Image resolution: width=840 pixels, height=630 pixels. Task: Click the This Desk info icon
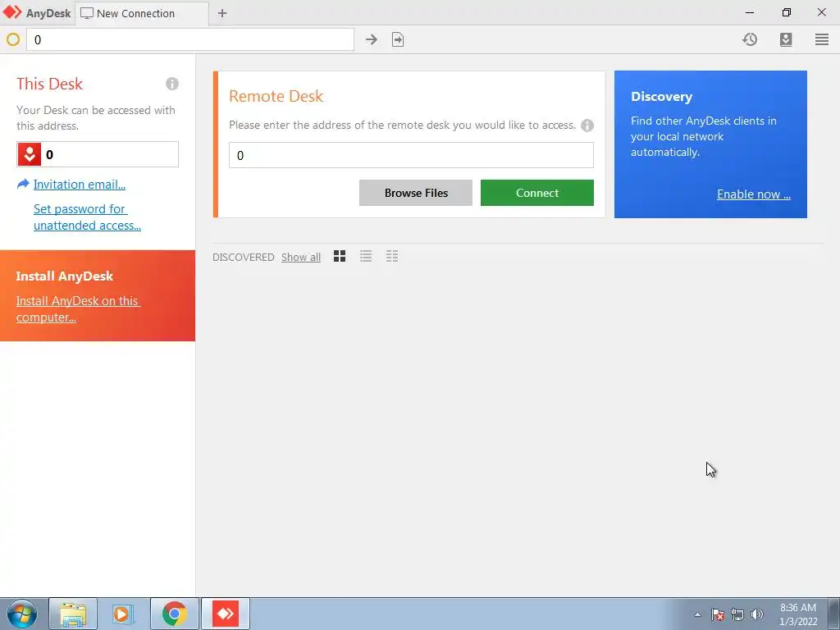coord(172,84)
